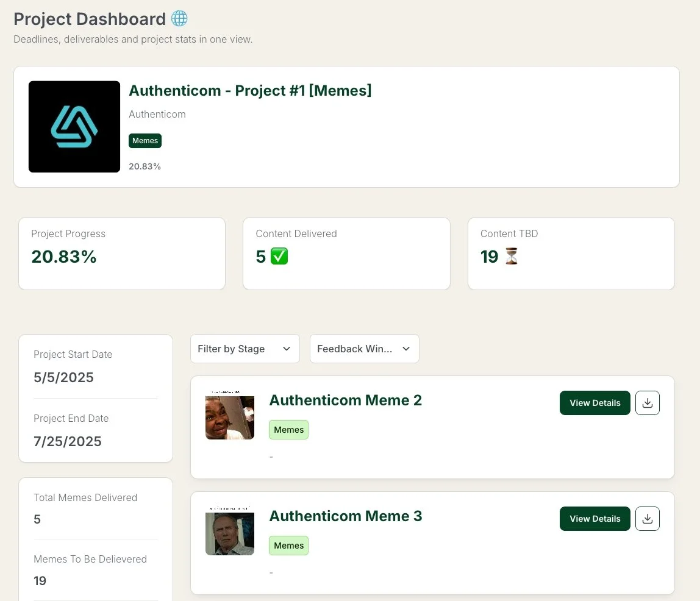Click the Total Memes Delivered value 5
The width and height of the screenshot is (700, 601).
pyautogui.click(x=37, y=519)
